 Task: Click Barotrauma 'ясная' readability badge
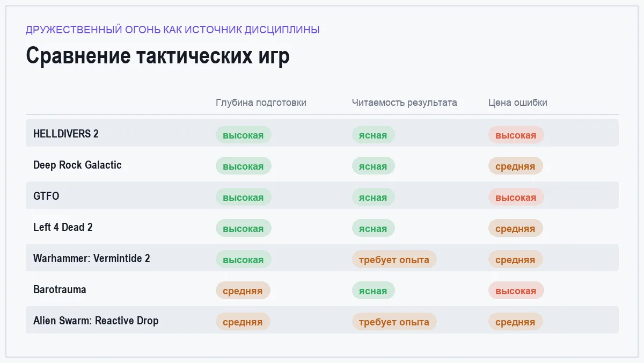tap(374, 291)
